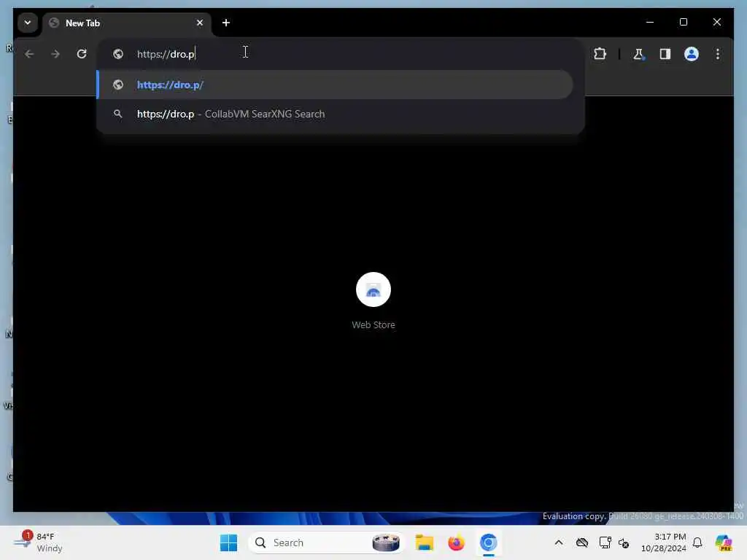This screenshot has height=560, width=747.
Task: Open Chrome Labs flask icon
Action: click(638, 54)
